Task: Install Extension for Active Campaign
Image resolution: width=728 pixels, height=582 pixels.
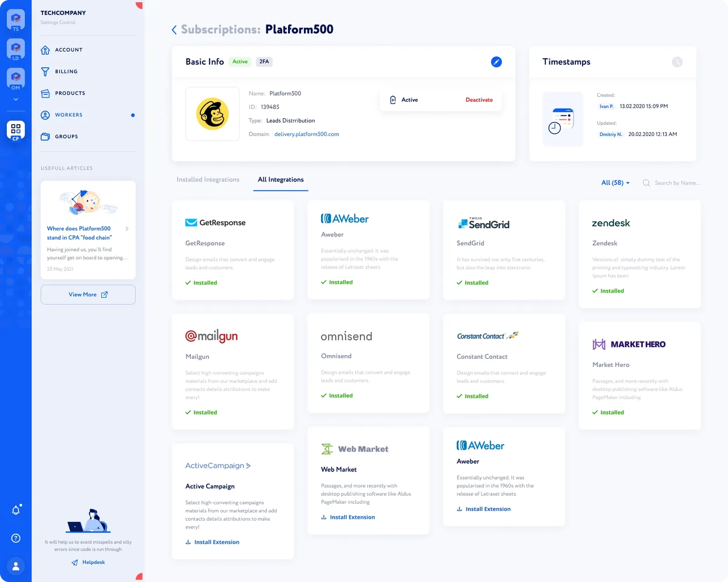Action: [x=212, y=542]
